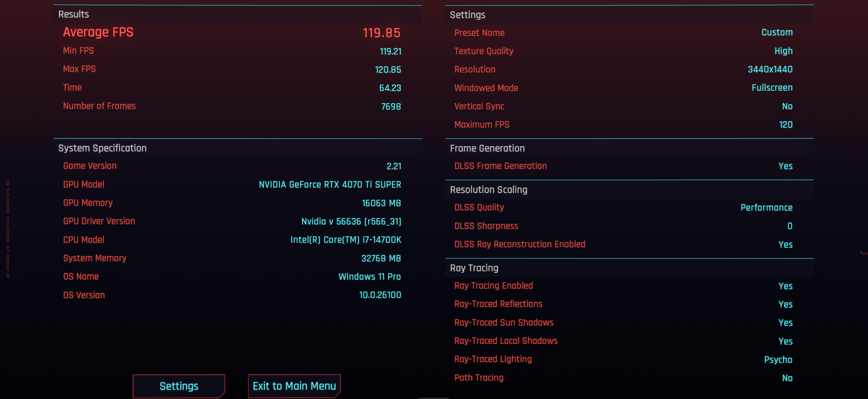Click the Path Tracing No value

click(787, 378)
